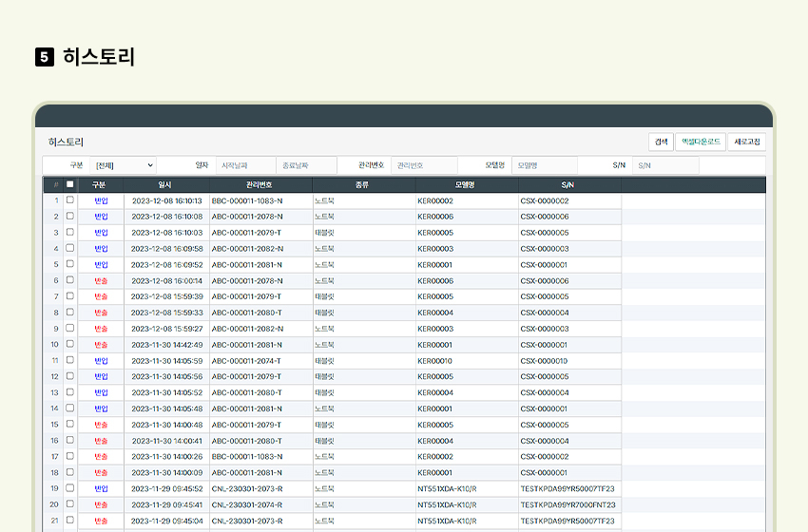Sort by the 관리번호 column header
The height and width of the screenshot is (532, 808).
[x=260, y=184]
